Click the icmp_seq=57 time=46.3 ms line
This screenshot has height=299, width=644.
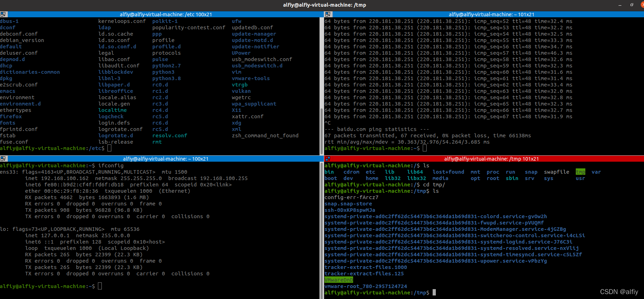tap(448, 53)
